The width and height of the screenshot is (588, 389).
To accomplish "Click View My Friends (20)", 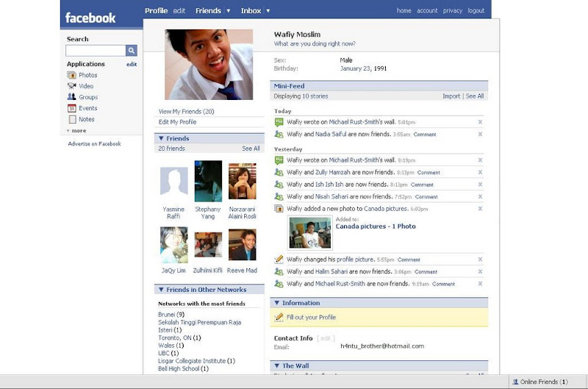I will click(x=187, y=112).
